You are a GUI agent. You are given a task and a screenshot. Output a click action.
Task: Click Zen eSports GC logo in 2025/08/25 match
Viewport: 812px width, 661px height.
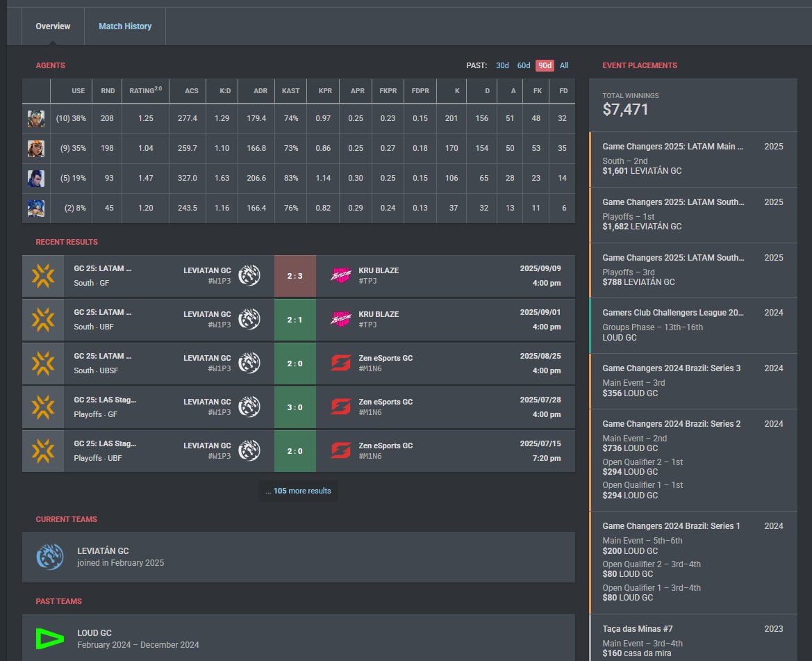pyautogui.click(x=341, y=363)
